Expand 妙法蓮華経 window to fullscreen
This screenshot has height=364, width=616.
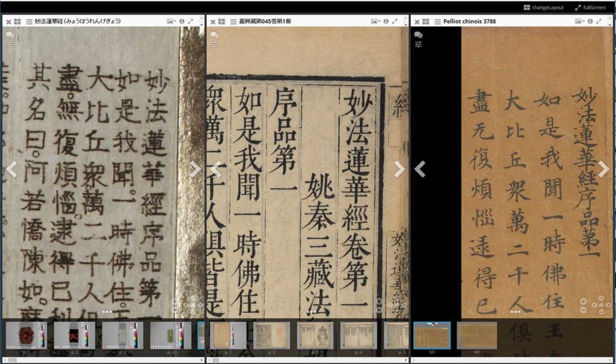[x=191, y=22]
